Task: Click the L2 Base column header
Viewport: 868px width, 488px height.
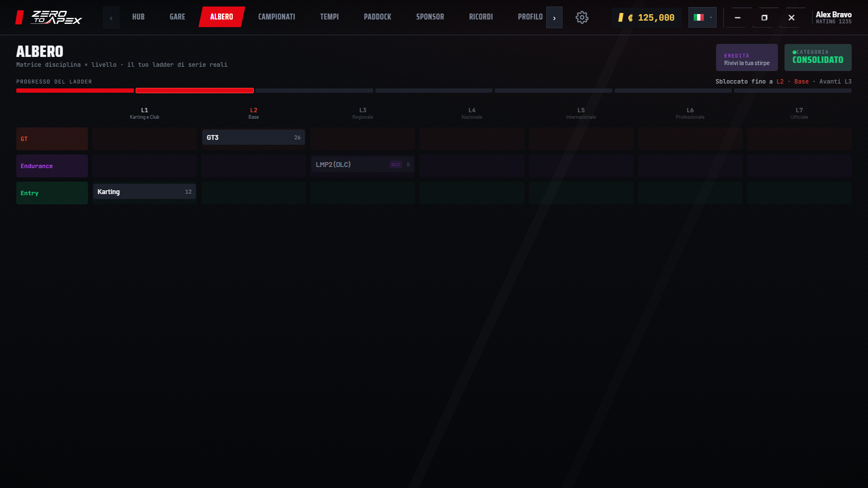Action: (x=253, y=113)
